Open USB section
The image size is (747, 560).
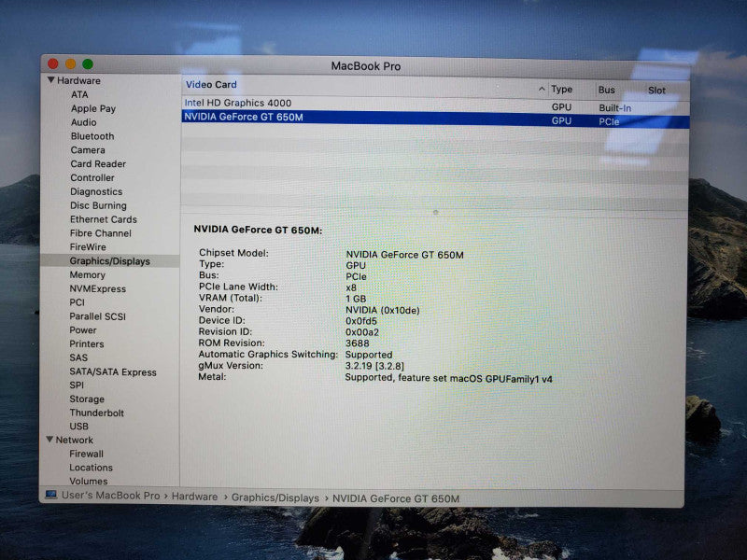78,427
